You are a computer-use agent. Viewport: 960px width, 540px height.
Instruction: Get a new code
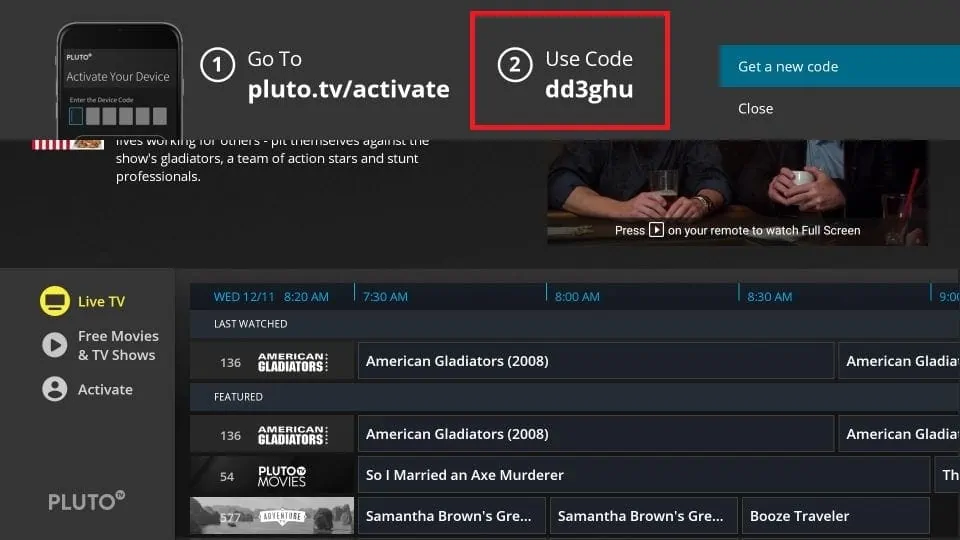point(839,66)
